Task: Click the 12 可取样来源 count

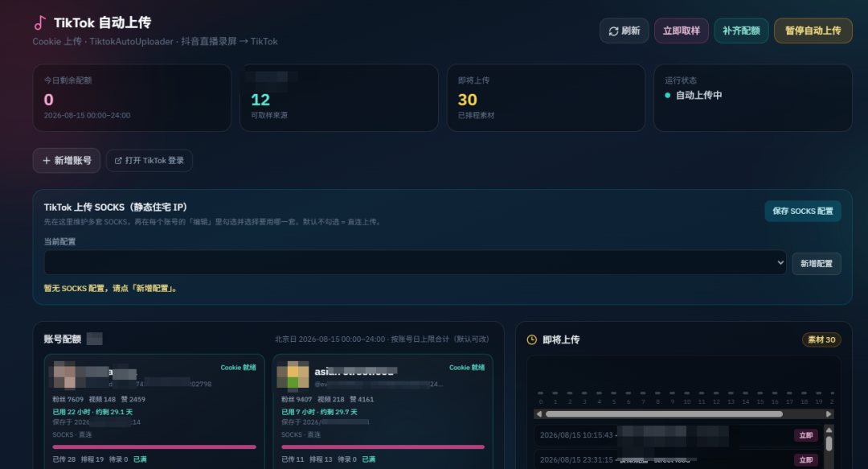Action: [260, 100]
